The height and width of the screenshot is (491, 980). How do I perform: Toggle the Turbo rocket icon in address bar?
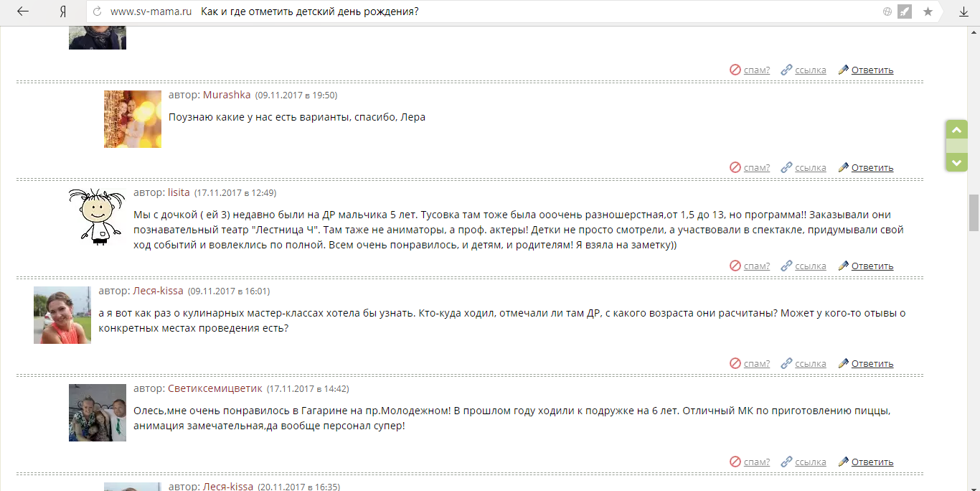click(x=905, y=11)
